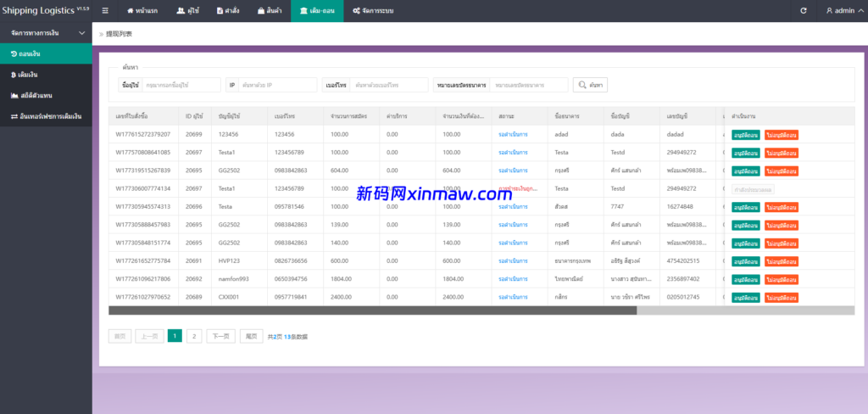The width and height of the screenshot is (868, 414).
Task: Collapse the จัดการทางการเงิน sidebar group
Action: coord(46,33)
